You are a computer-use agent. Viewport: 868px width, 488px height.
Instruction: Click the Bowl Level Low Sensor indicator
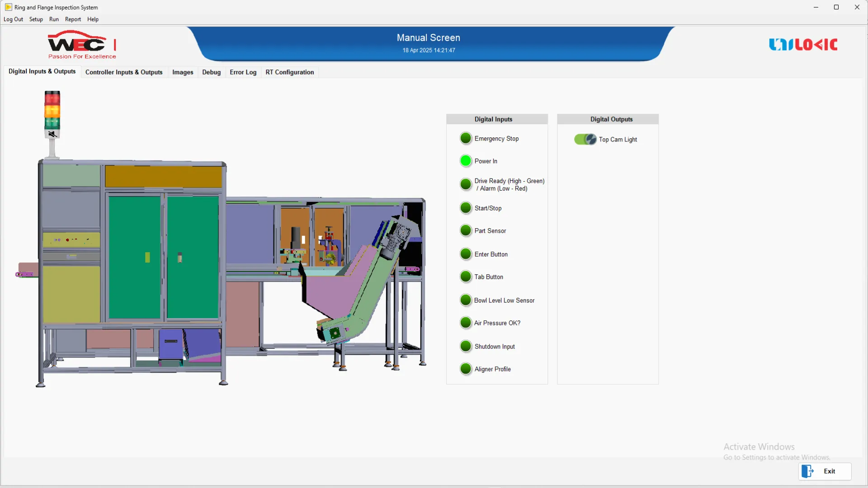[x=466, y=300]
